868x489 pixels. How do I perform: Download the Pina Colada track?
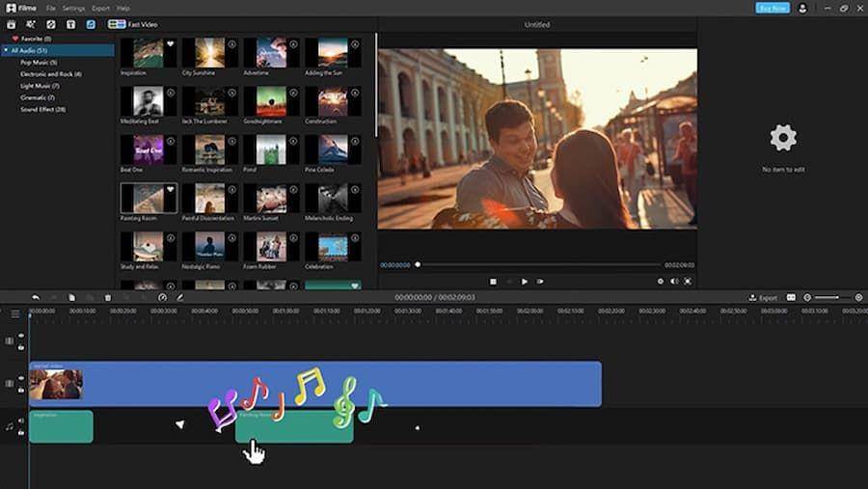[x=355, y=141]
